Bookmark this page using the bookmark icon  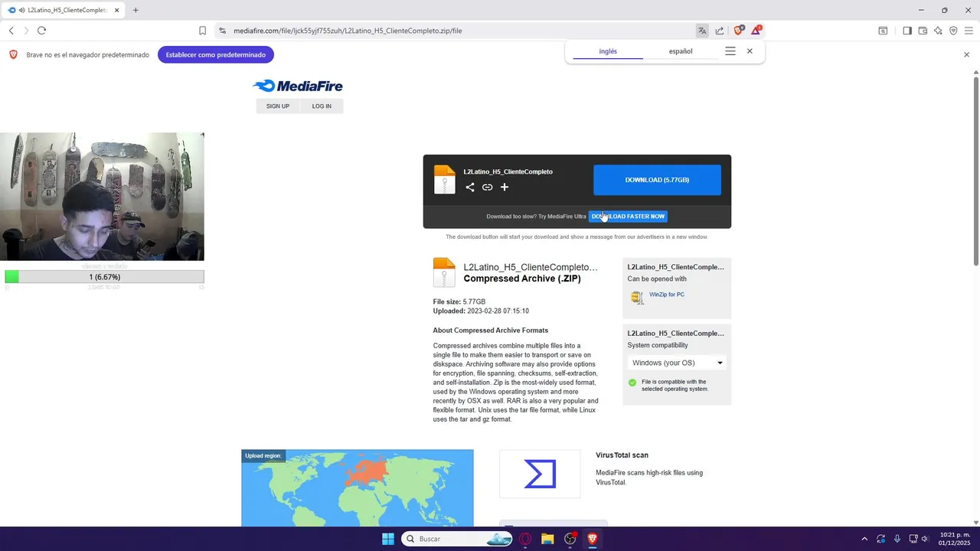(x=202, y=31)
